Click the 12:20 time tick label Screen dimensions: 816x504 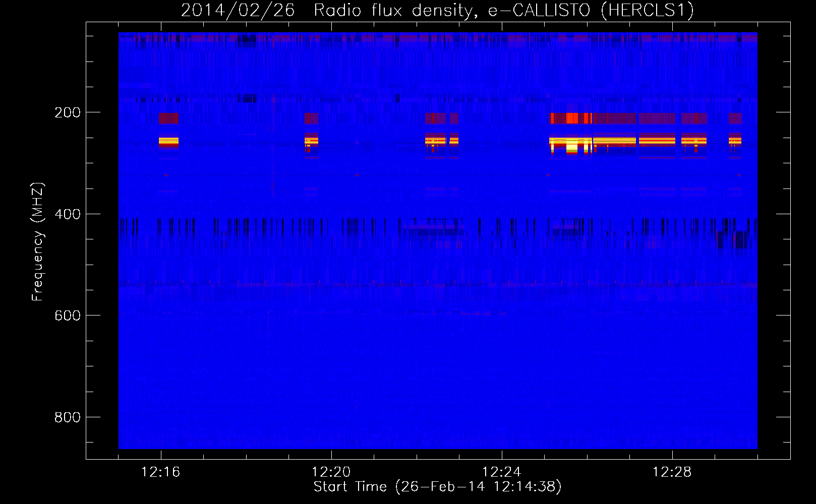(x=331, y=472)
